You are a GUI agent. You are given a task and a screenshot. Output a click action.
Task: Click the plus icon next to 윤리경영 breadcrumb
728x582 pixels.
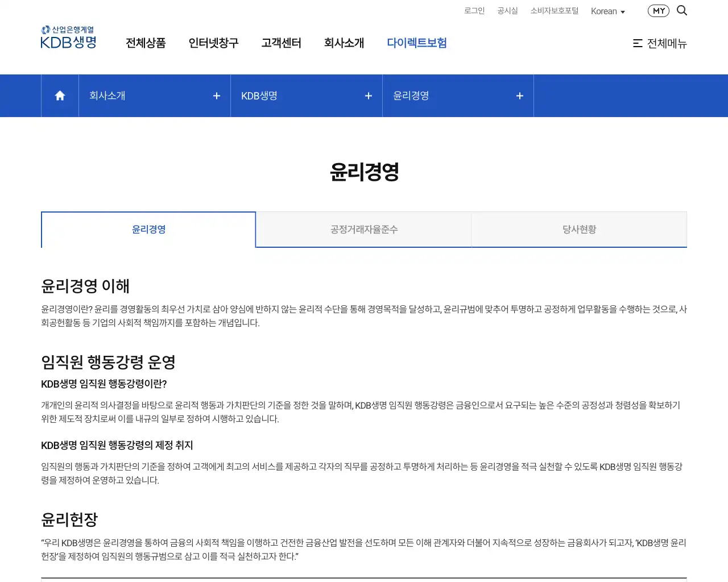click(x=519, y=95)
